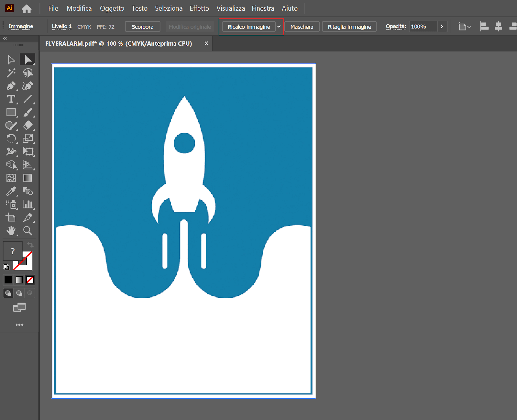Select the Eraser tool

[28, 125]
